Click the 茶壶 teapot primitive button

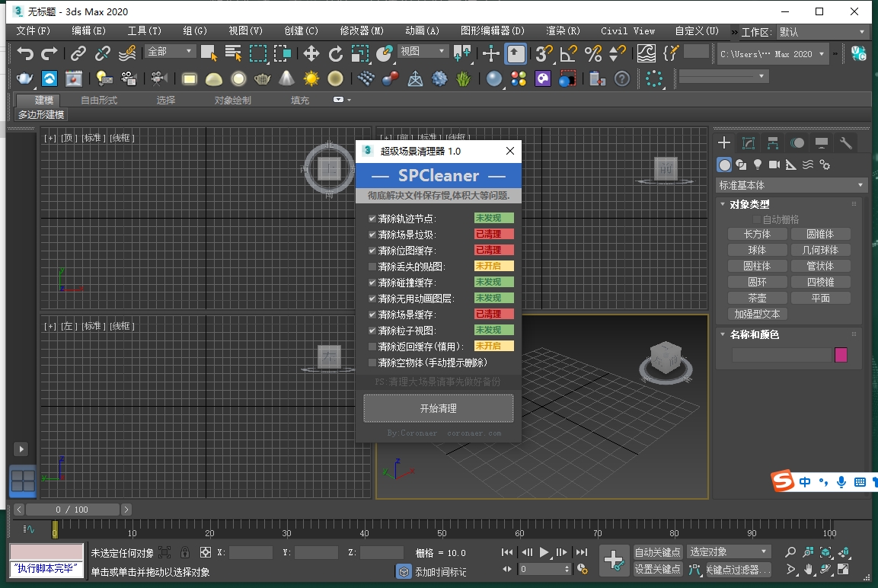click(757, 298)
